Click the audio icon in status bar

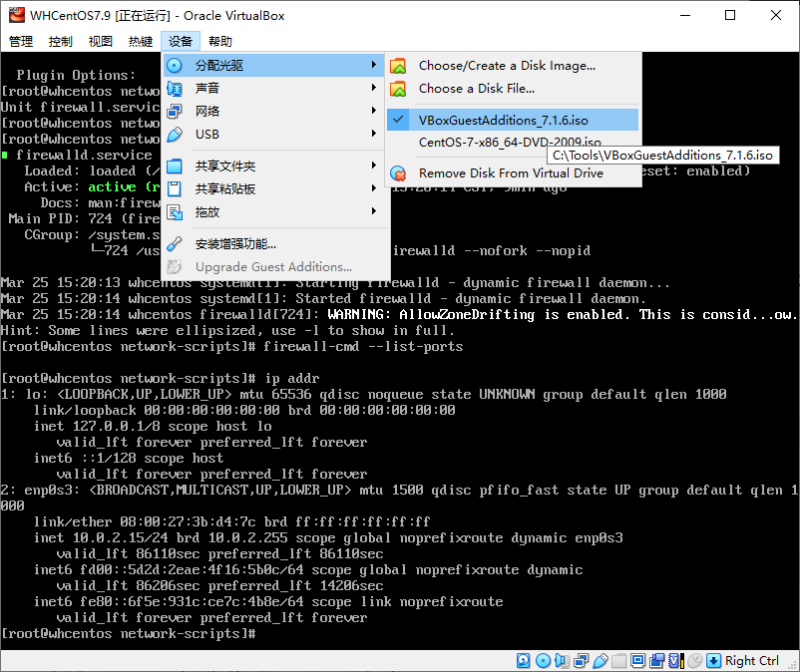(563, 661)
